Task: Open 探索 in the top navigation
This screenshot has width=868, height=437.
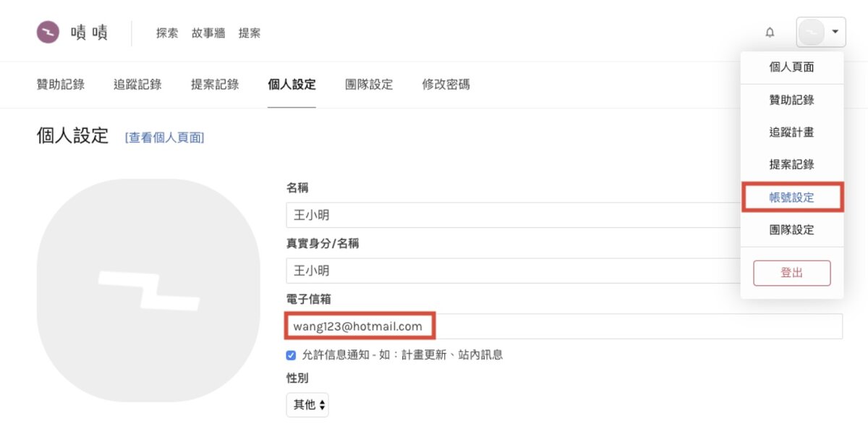Action: coord(167,33)
